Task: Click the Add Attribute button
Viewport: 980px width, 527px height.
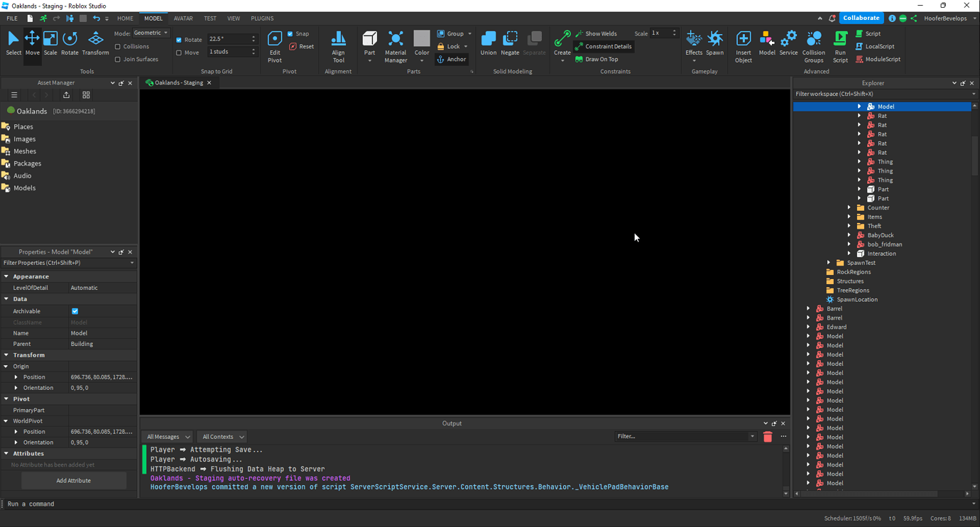Action: click(74, 481)
